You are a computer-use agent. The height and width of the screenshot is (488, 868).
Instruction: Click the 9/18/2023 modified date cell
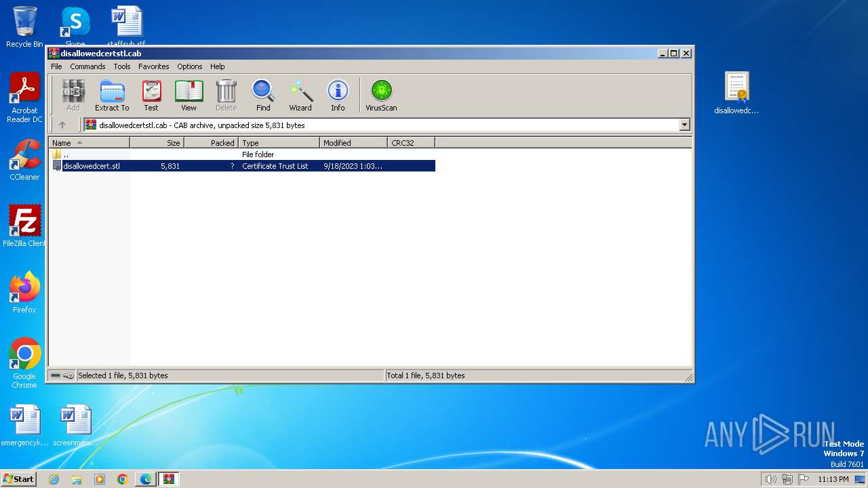pyautogui.click(x=353, y=166)
